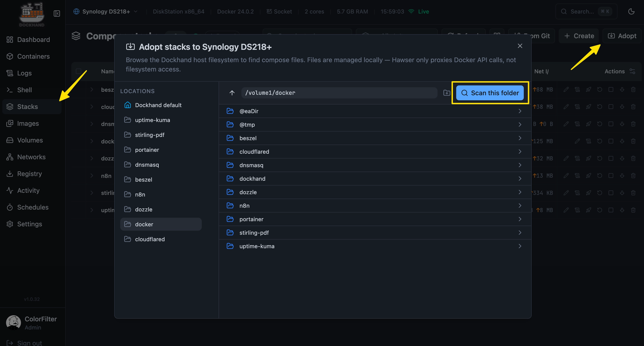644x346 pixels.
Task: Go up to the parent folder
Action: click(232, 93)
